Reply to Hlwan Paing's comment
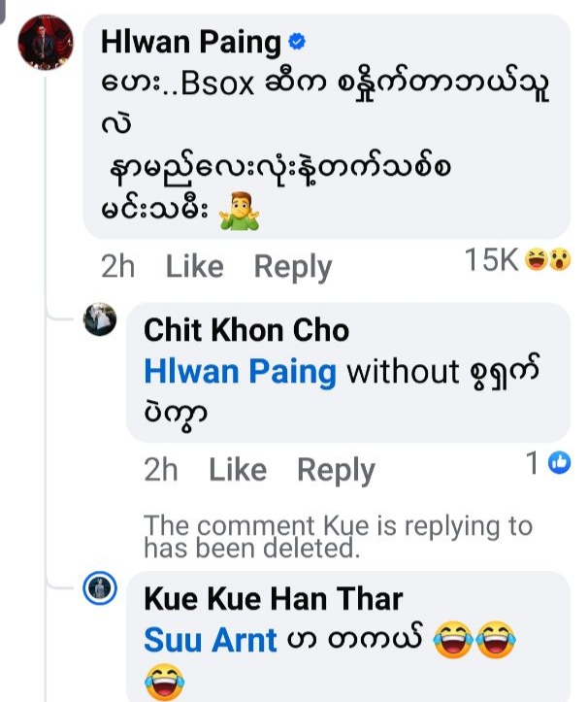This screenshot has height=702, width=588. pos(292,266)
